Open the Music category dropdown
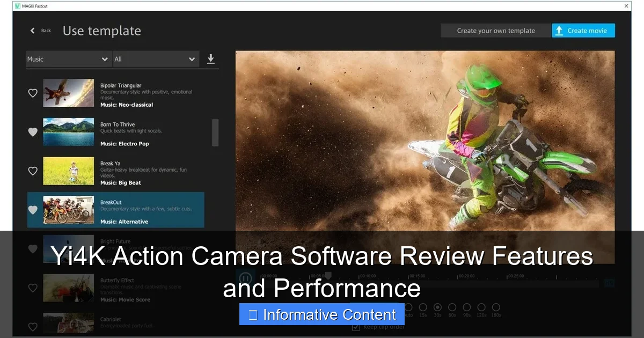Screen dimensions: 644x338 coord(68,59)
